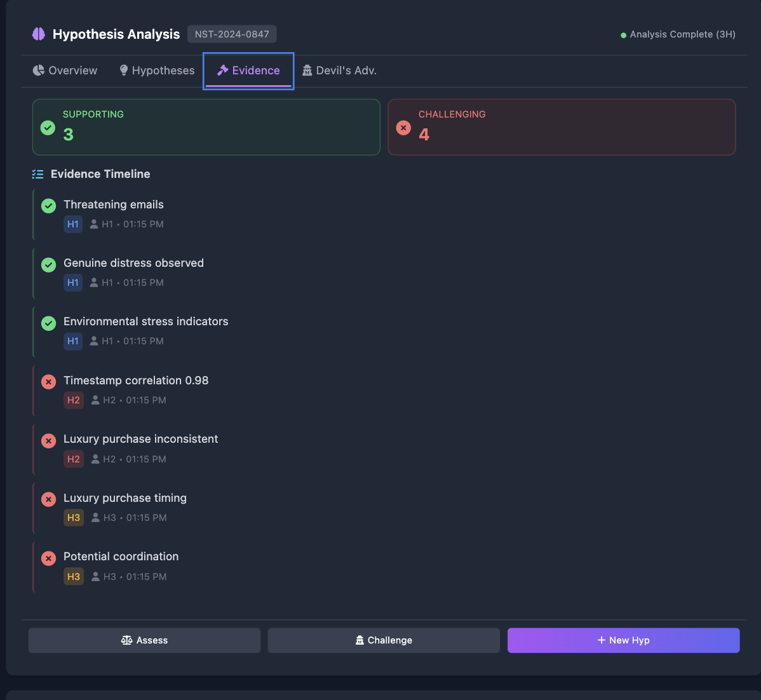Image resolution: width=761 pixels, height=700 pixels.
Task: Click the person icon under Environmental stress indicators
Action: (x=94, y=341)
